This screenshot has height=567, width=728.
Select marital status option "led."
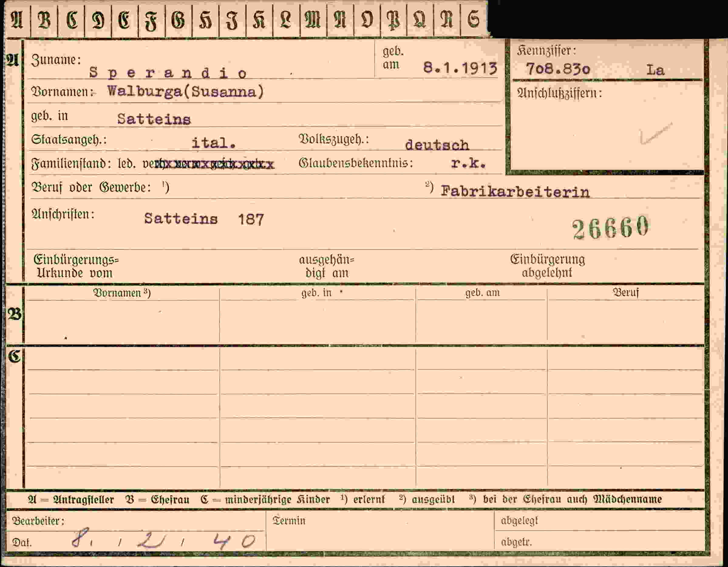(127, 164)
